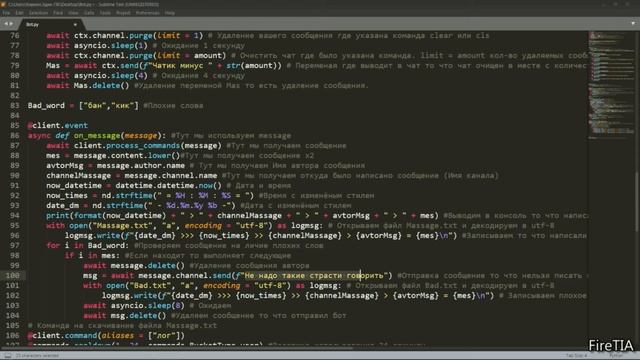The height and width of the screenshot is (360, 640).
Task: Click line number 100 in the gutter
Action: 12,276
